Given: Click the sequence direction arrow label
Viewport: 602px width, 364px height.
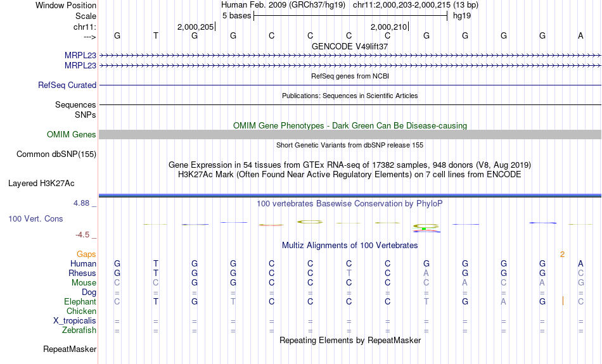Looking at the screenshot, I should (89, 37).
